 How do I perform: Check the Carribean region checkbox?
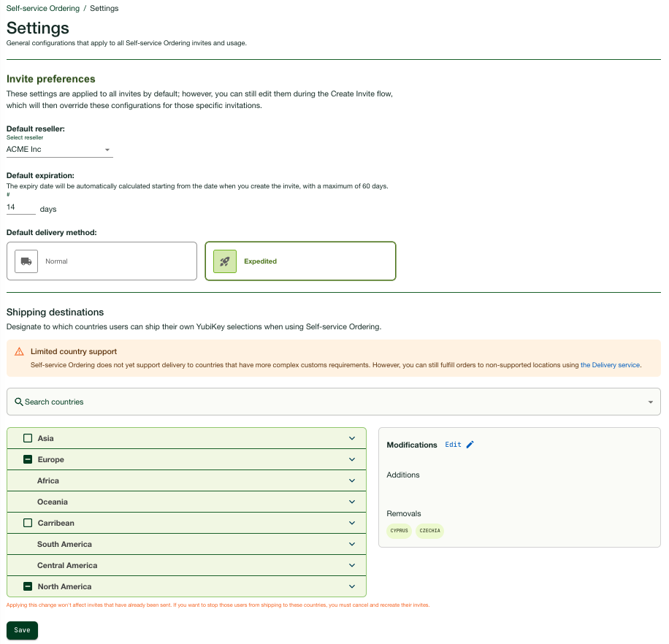click(x=28, y=523)
